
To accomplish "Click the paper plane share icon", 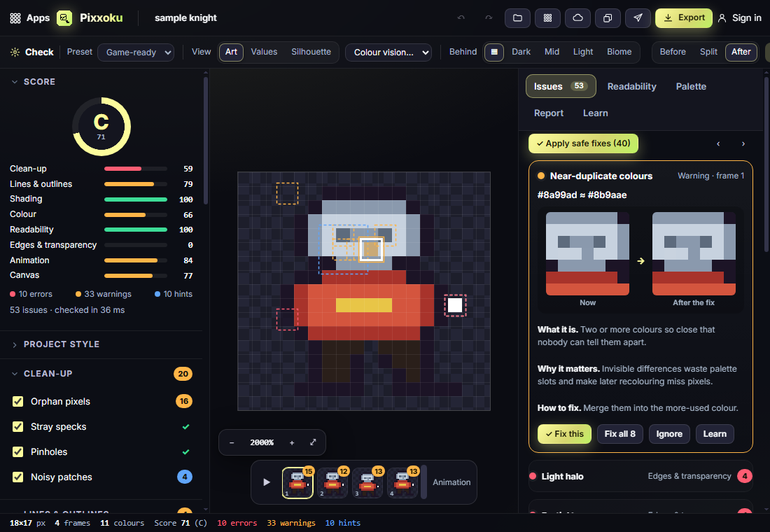I will [x=638, y=18].
